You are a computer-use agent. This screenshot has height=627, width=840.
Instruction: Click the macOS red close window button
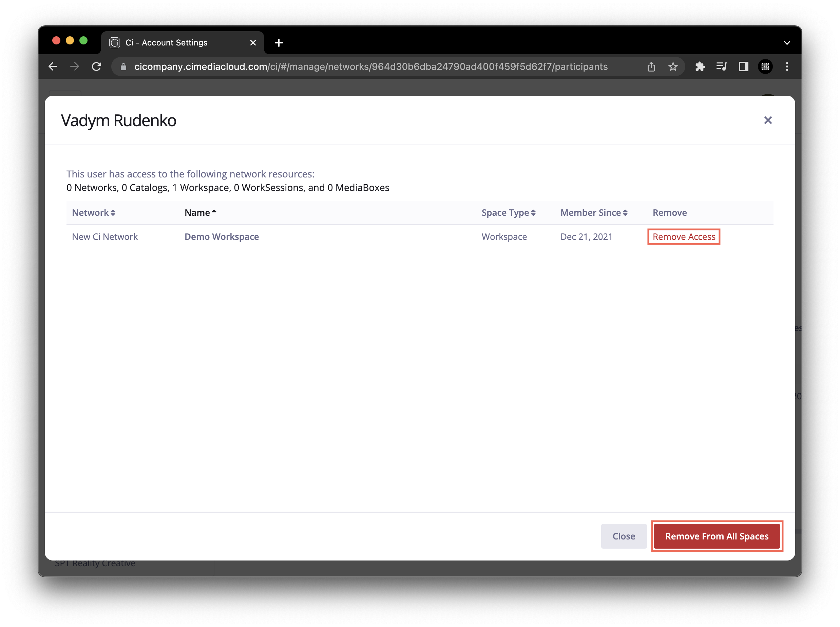[x=56, y=41]
